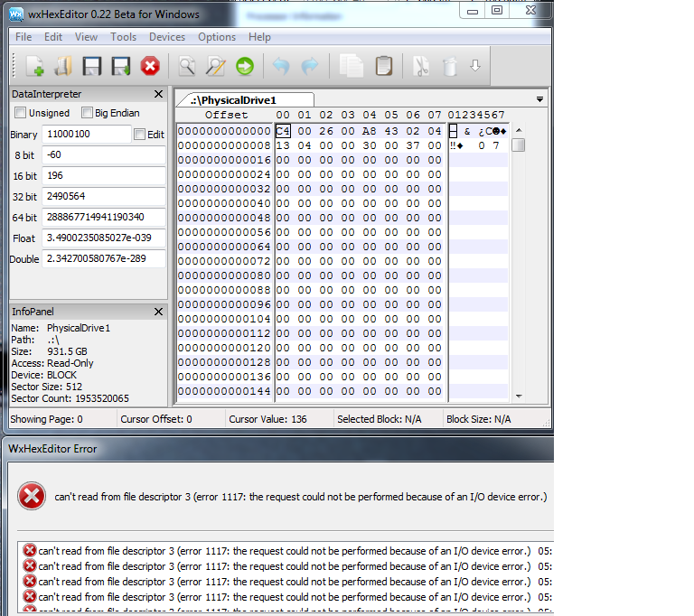Click the Double value field
Image resolution: width=694 pixels, height=616 pixels.
[104, 259]
